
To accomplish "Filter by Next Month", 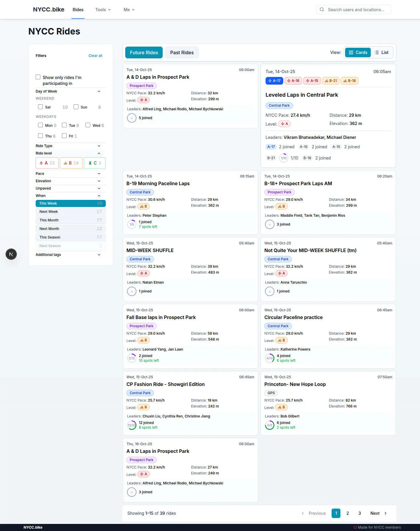I will (70, 229).
